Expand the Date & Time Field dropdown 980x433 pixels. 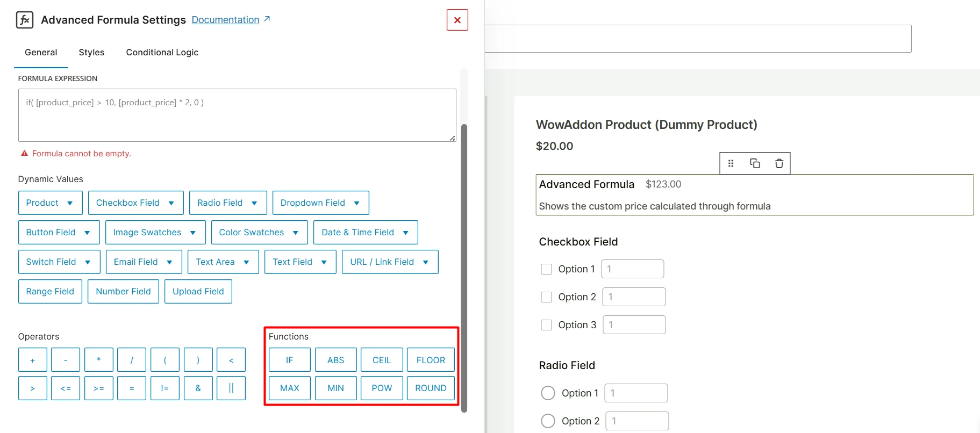pyautogui.click(x=365, y=233)
